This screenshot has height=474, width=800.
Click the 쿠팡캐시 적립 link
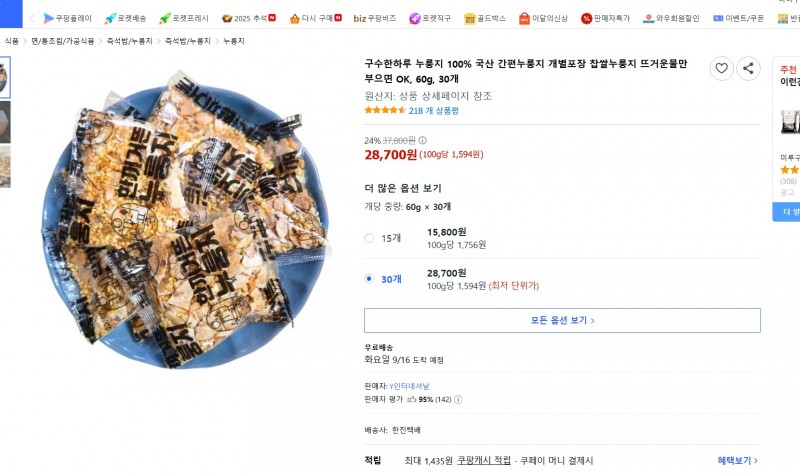click(x=484, y=460)
